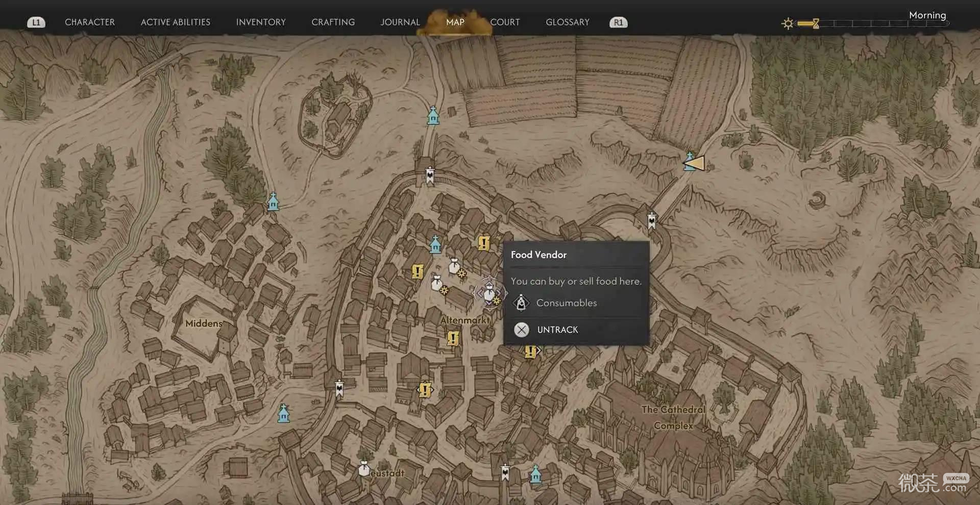Click The Cathedral Complex label
This screenshot has height=505, width=980.
(x=674, y=418)
